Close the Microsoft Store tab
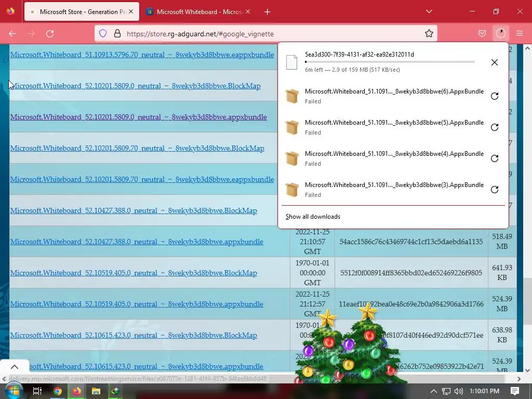This screenshot has width=532, height=399. pos(131,11)
